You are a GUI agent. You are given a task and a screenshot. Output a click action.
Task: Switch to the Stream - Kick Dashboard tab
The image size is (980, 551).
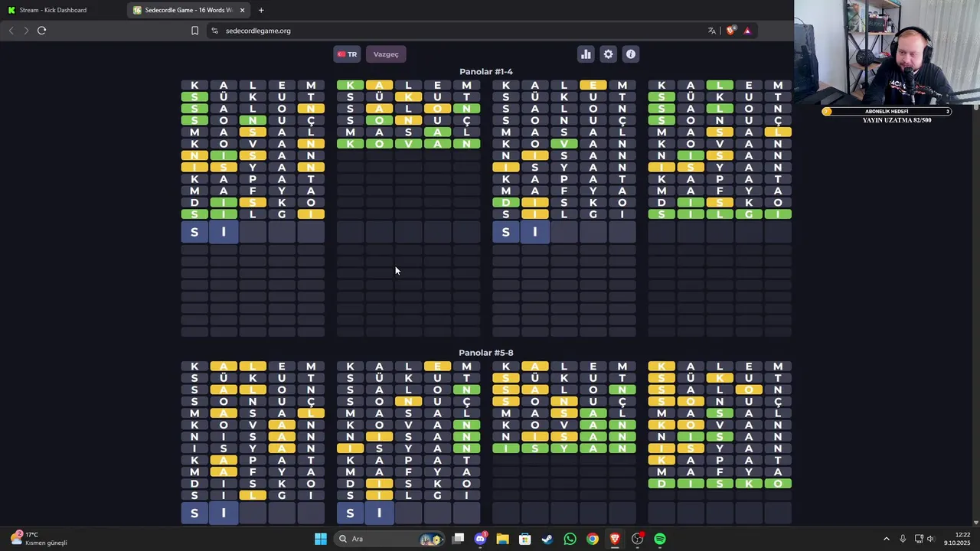point(64,10)
